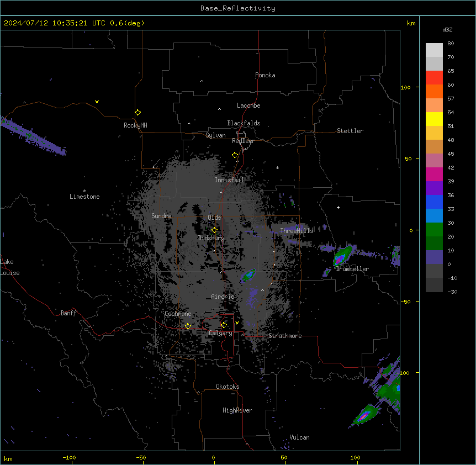Click the HighRiver label
476x465 pixels.
[x=237, y=410]
